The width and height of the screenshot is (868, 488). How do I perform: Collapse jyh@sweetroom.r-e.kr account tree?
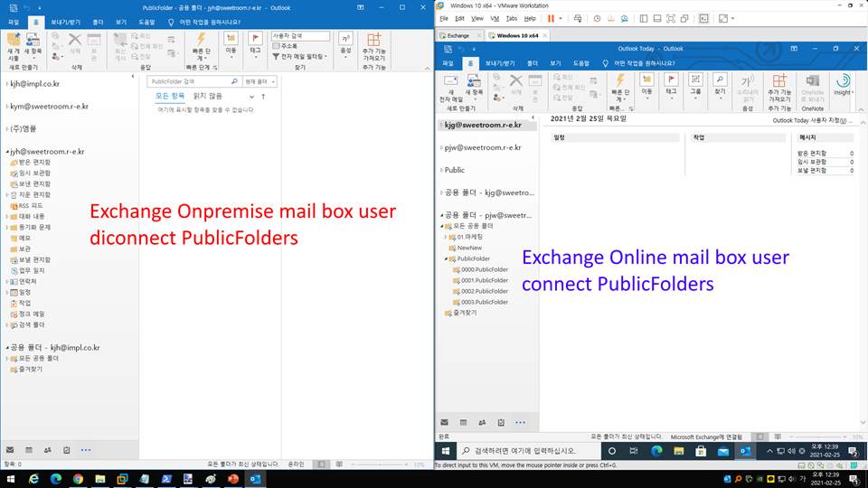point(7,151)
